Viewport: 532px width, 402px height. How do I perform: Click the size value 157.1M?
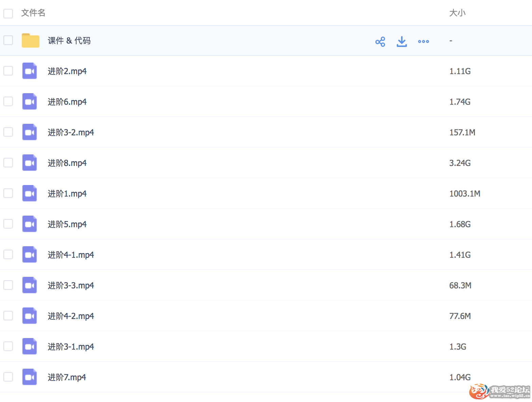click(x=462, y=132)
